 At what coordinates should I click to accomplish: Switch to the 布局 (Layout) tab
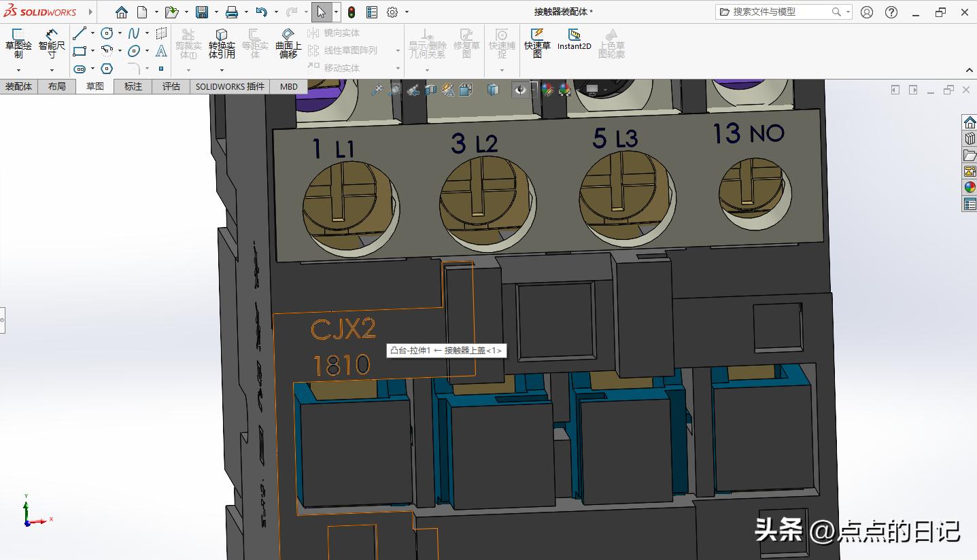click(57, 86)
